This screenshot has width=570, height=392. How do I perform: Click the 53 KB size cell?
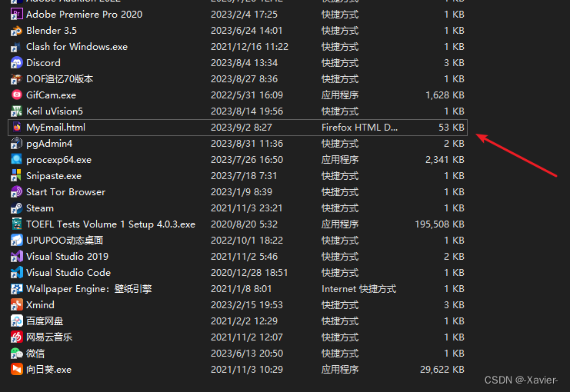pyautogui.click(x=451, y=128)
